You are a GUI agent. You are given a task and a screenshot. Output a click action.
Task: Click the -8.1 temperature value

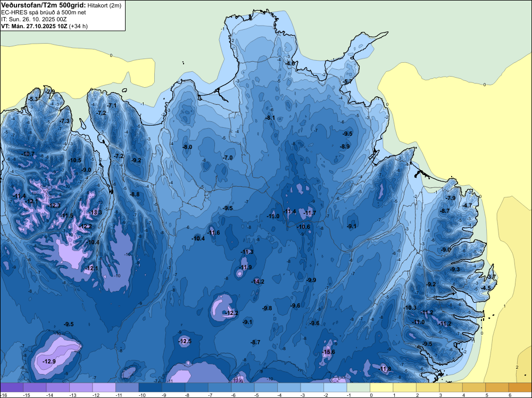click(270, 118)
